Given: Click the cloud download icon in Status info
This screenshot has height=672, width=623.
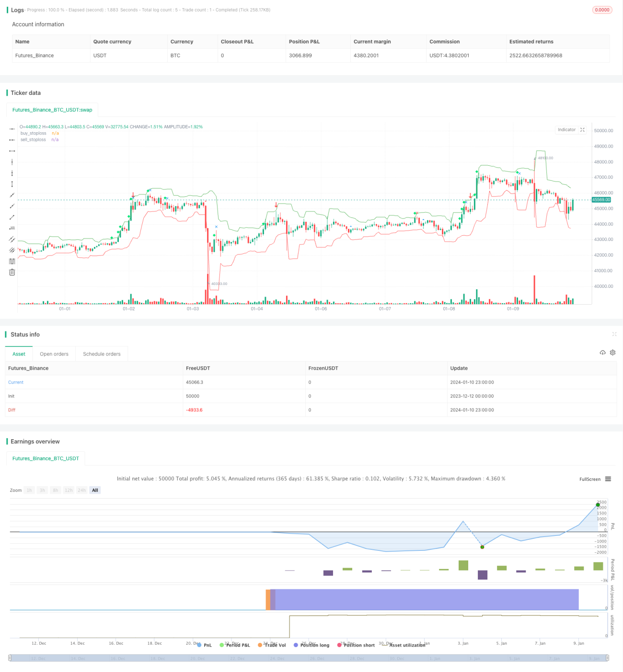Looking at the screenshot, I should coord(602,353).
